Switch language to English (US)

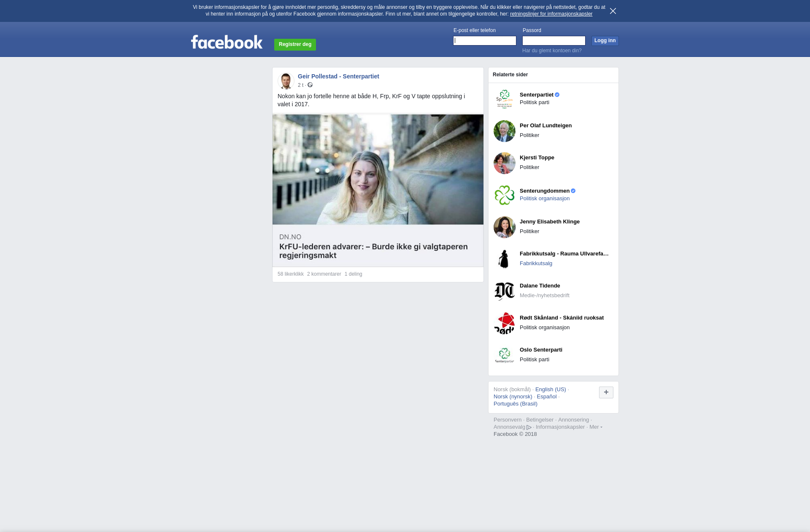point(551,390)
